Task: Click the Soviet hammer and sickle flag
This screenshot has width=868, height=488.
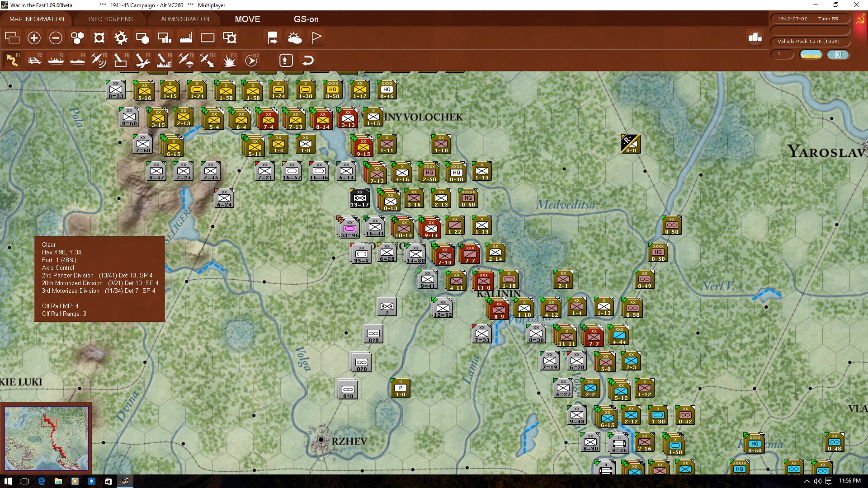Action: [860, 20]
